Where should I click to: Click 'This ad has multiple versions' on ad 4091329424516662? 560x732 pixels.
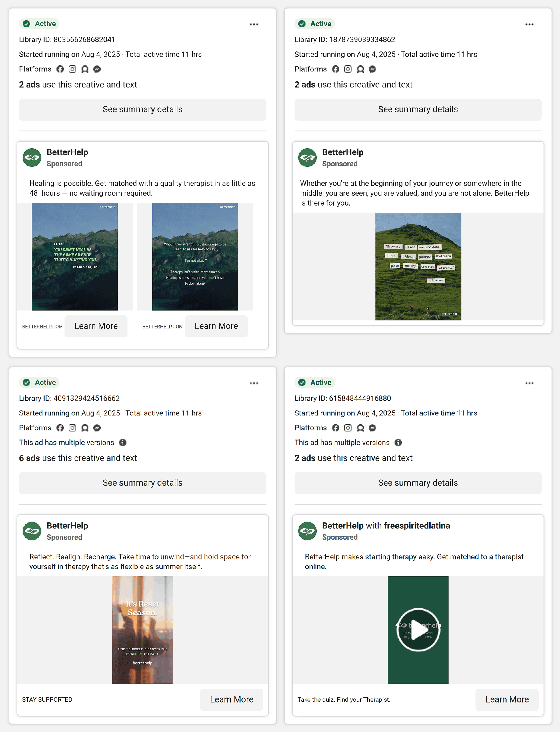coord(66,442)
